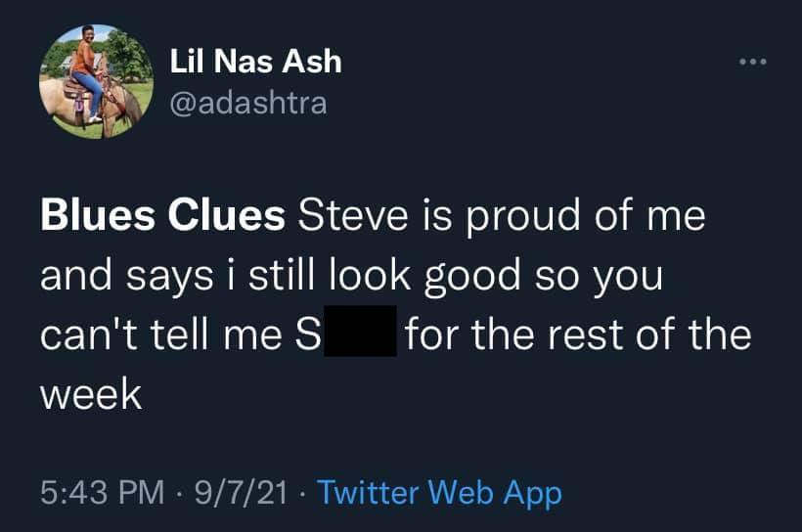Open the three-dot more options menu
The width and height of the screenshot is (802, 532).
[754, 64]
